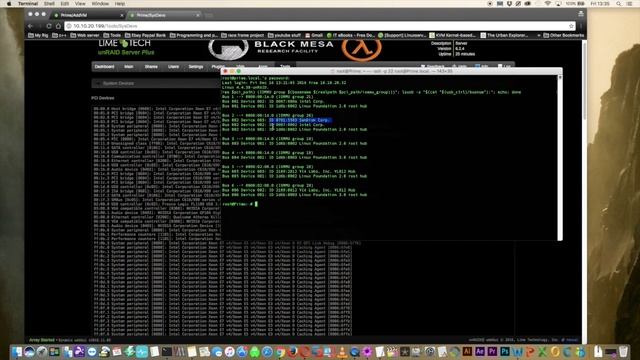Open Terminal from the Dock
640x360 pixels.
point(167,351)
